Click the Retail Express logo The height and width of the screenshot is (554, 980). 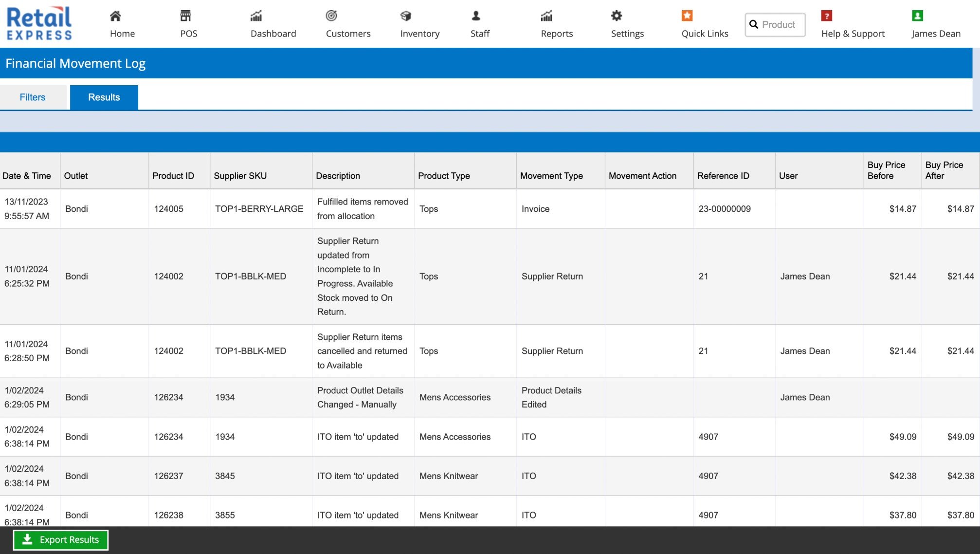39,23
